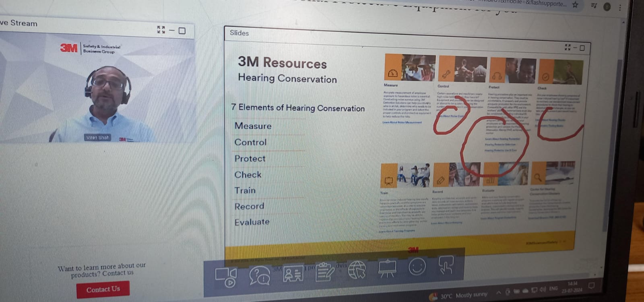Click 'Train' in the slide list
Image resolution: width=644 pixels, height=302 pixels.
[x=245, y=190]
